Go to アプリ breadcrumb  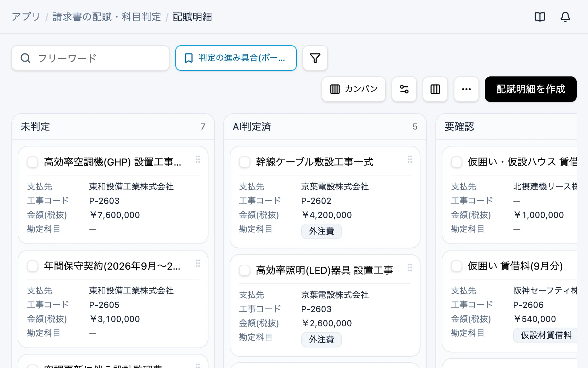pos(26,17)
